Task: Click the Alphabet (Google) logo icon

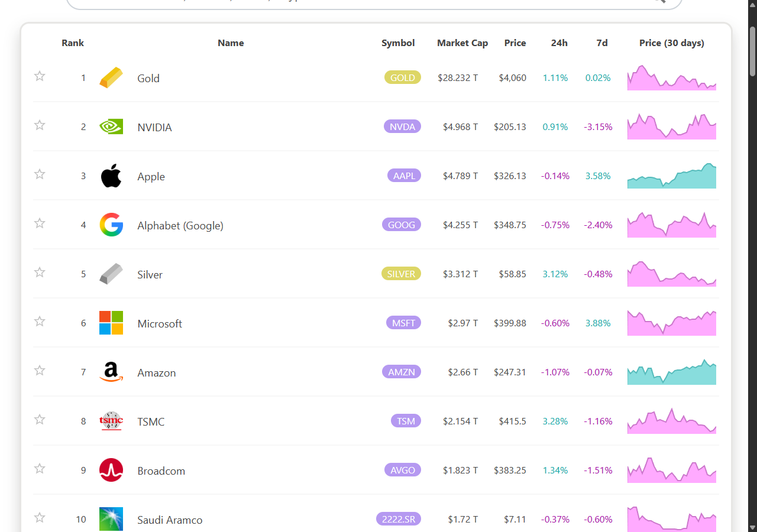Action: (x=111, y=225)
